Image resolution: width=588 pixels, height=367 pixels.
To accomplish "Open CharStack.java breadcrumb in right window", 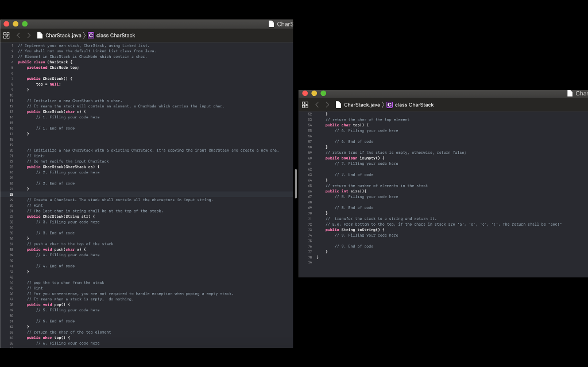I will point(358,105).
